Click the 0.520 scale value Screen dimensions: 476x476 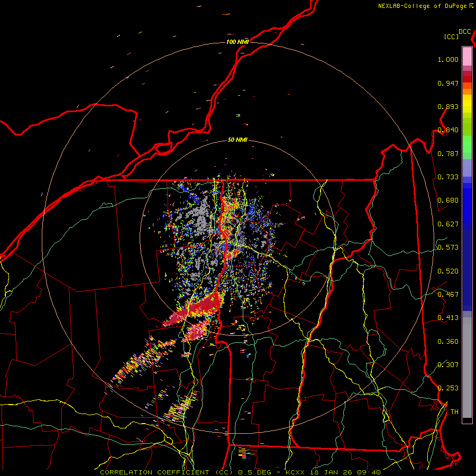pyautogui.click(x=448, y=271)
